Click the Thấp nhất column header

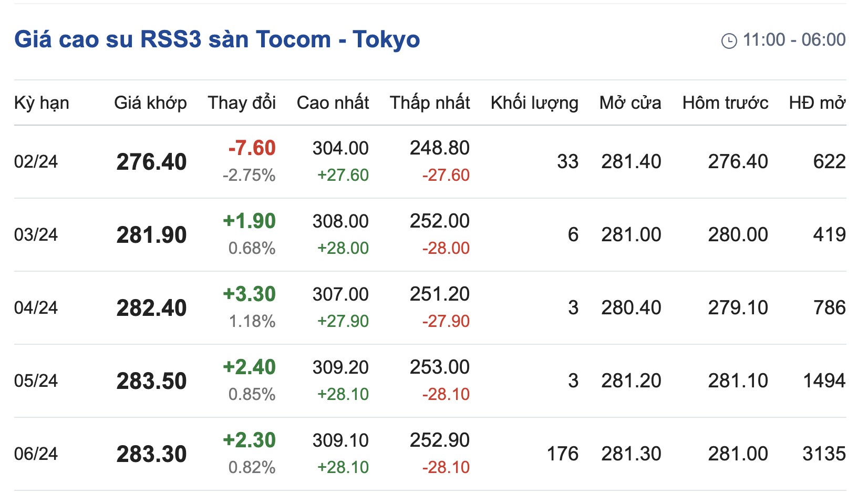point(430,102)
